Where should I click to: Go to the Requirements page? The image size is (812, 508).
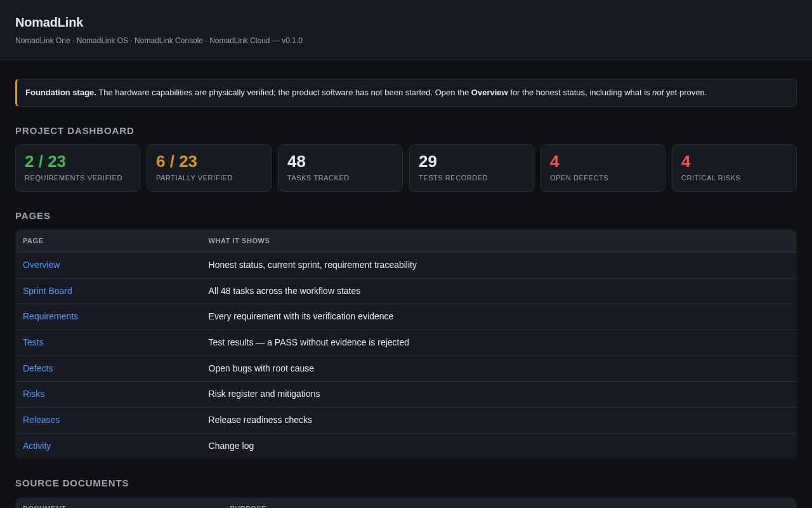[x=50, y=316]
